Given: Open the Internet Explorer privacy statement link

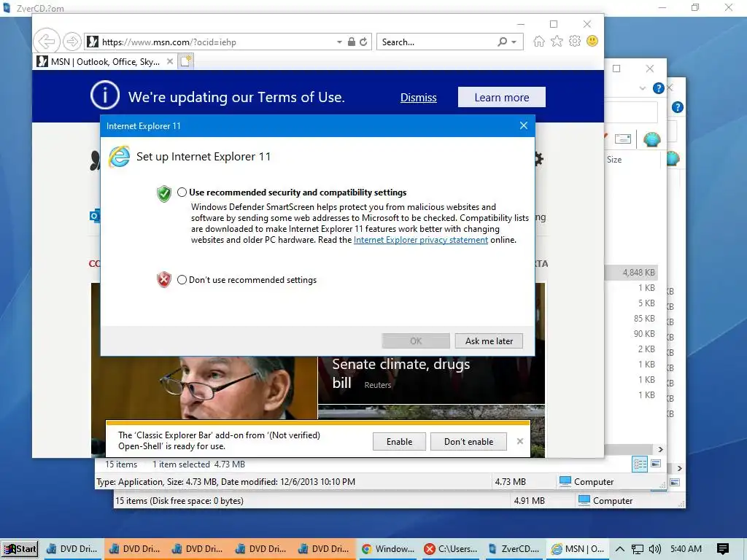Looking at the screenshot, I should 421,240.
